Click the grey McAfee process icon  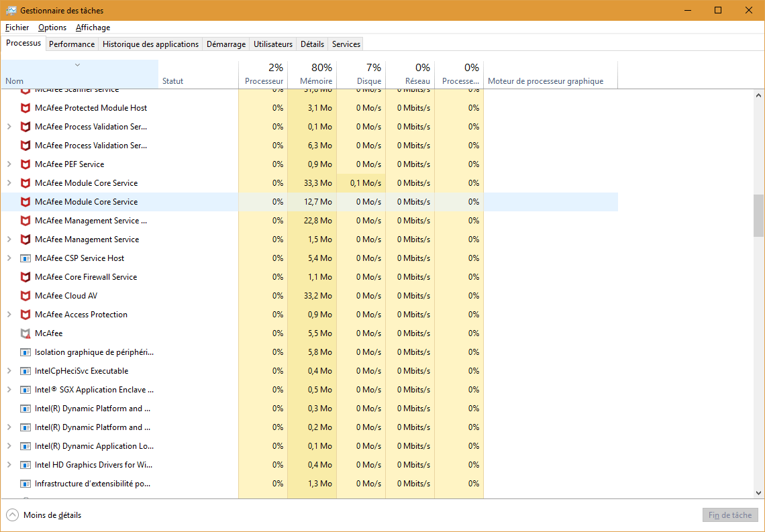[25, 333]
